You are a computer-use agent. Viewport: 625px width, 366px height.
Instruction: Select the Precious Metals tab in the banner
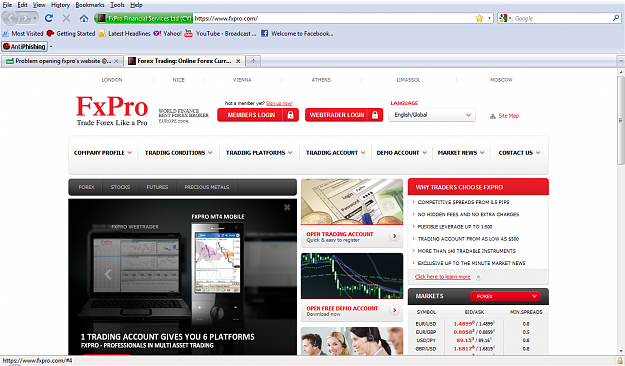207,187
